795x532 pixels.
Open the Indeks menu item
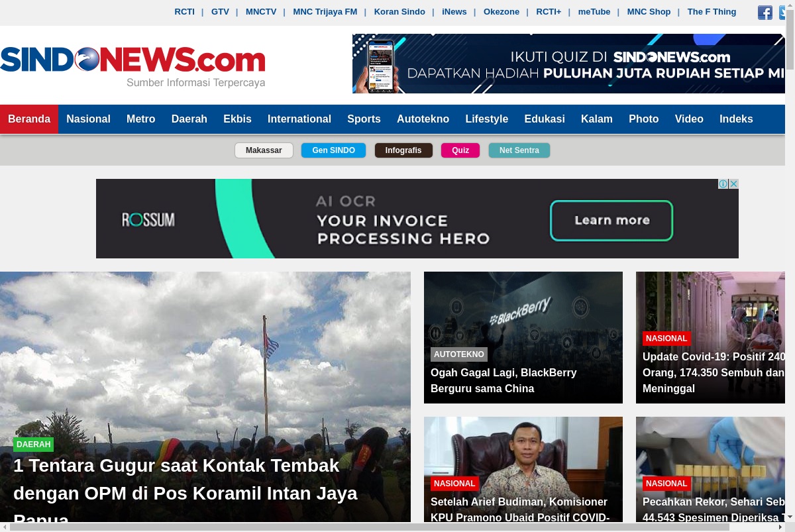tap(736, 119)
